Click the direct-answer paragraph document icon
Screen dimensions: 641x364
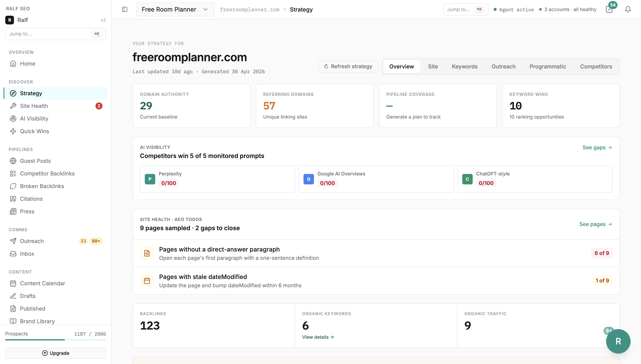[x=147, y=253]
